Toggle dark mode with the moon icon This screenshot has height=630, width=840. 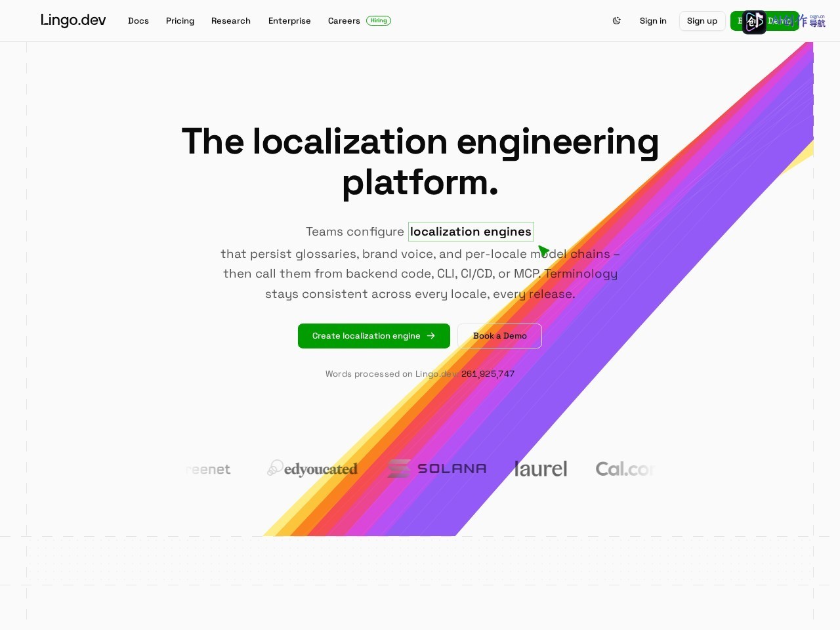616,21
